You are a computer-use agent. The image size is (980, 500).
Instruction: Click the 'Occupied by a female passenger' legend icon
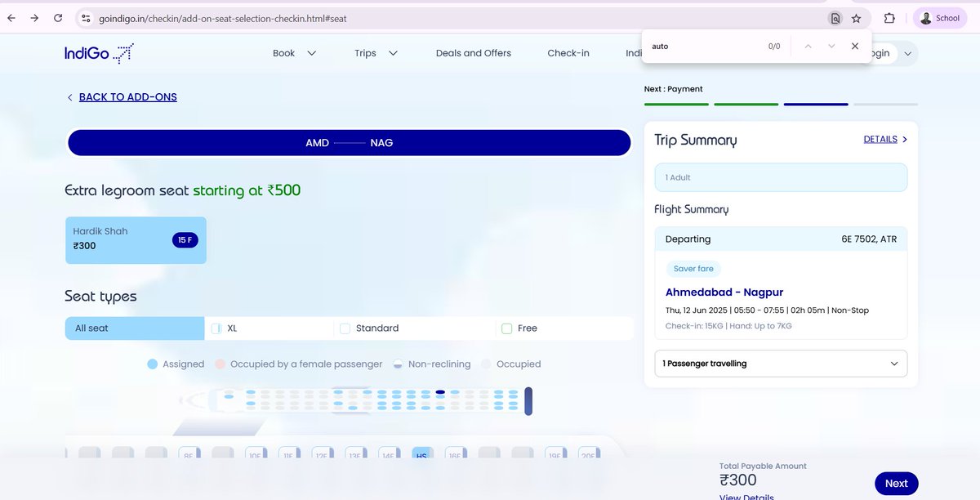(220, 364)
